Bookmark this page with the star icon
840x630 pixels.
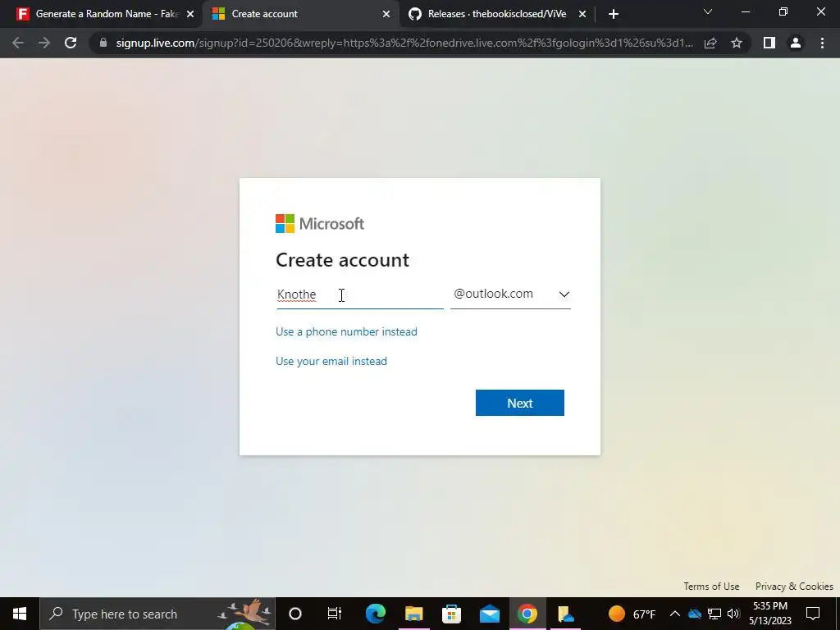pos(737,43)
